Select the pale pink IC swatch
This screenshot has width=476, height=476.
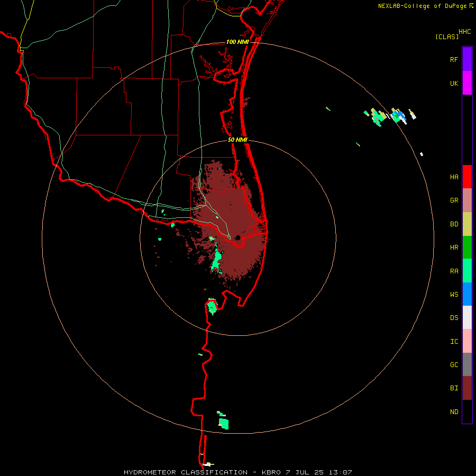pyautogui.click(x=467, y=341)
